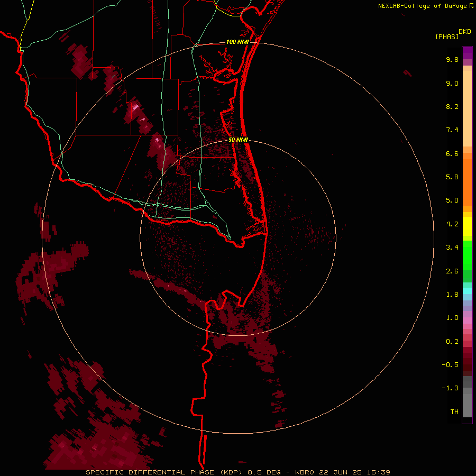The width and height of the screenshot is (476, 476).
Task: Click the bright green segment of color bar
Action: 467,255
